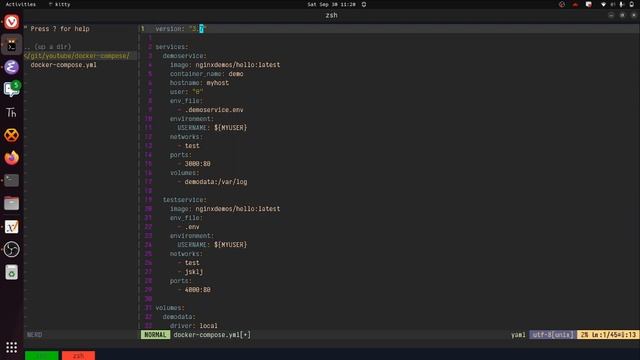This screenshot has height=360, width=640.
Task: Open the Trash from the dock
Action: tap(11, 272)
